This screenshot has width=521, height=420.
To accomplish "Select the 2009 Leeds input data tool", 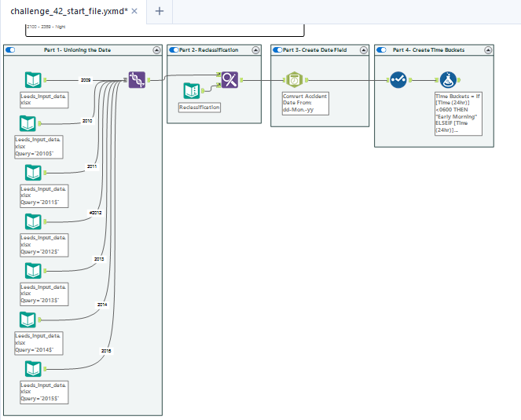I will coord(33,80).
